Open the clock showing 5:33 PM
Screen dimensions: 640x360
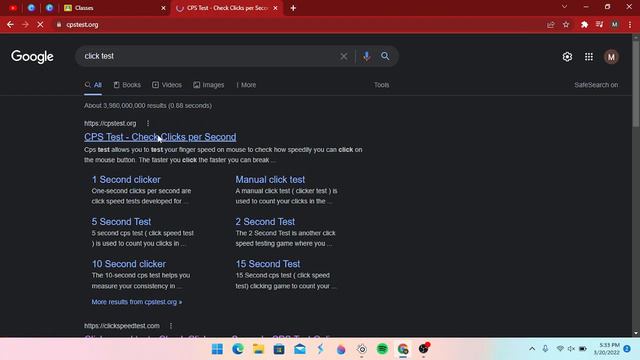(x=607, y=349)
